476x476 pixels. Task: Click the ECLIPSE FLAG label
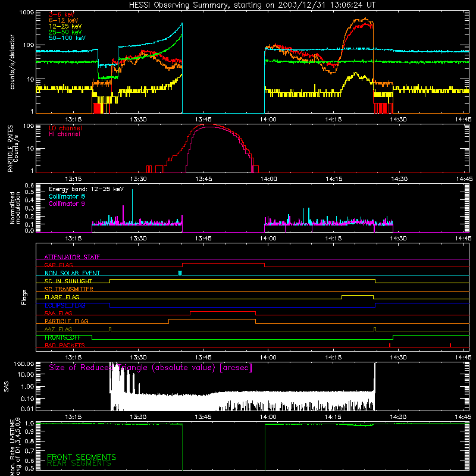coord(65,305)
